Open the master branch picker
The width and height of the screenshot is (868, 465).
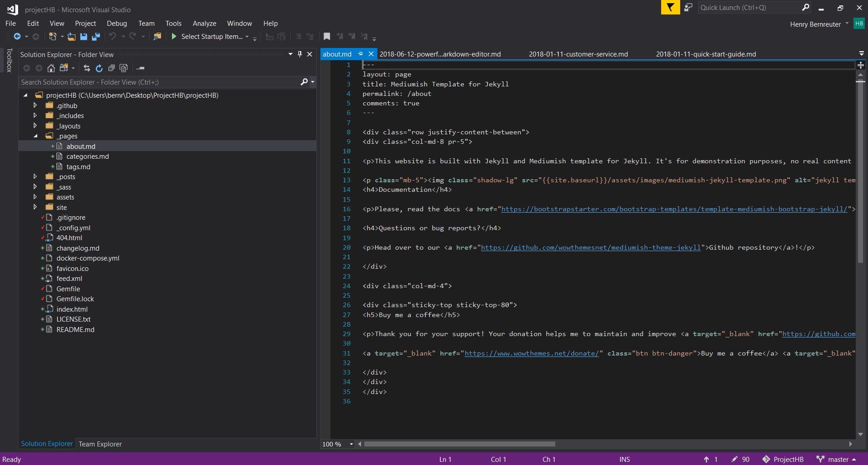click(x=836, y=459)
